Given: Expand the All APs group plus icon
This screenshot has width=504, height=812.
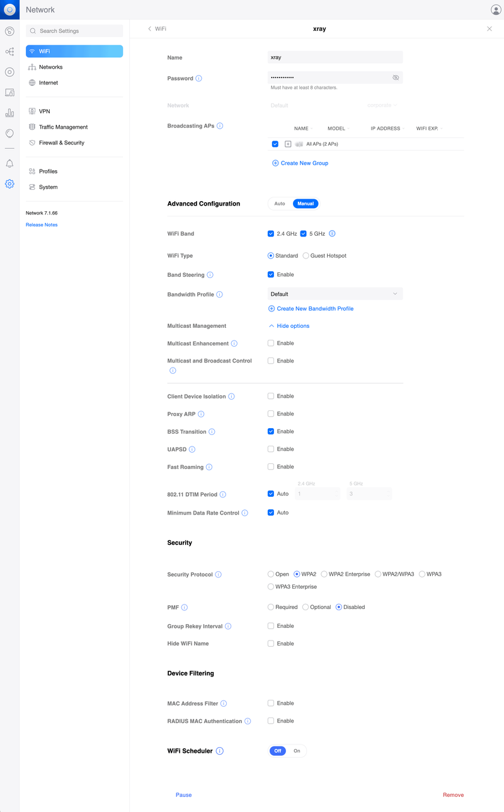Looking at the screenshot, I should [x=288, y=144].
